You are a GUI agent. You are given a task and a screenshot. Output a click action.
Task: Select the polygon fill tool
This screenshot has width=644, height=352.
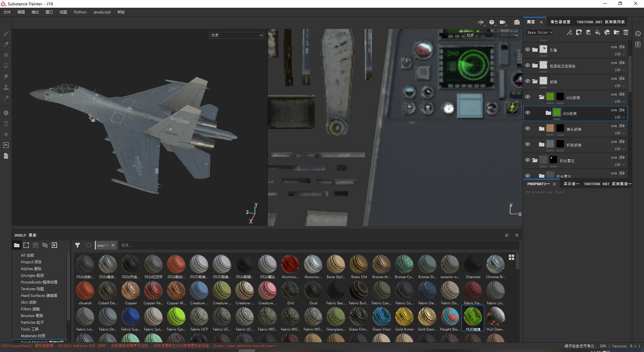6,66
